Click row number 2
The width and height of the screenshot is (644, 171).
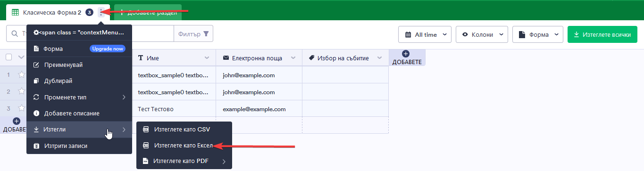(x=8, y=91)
